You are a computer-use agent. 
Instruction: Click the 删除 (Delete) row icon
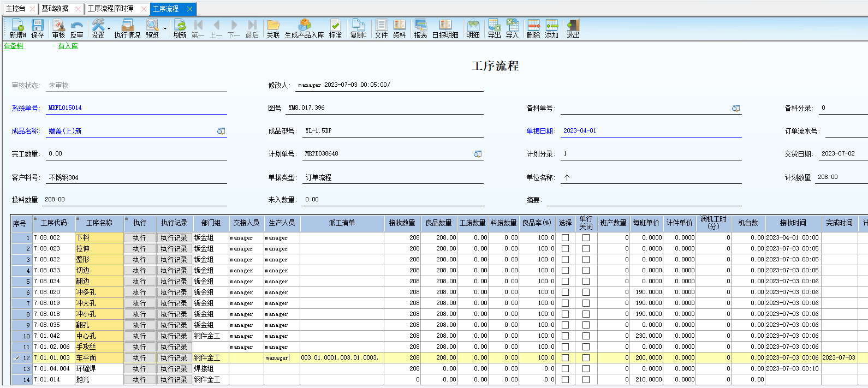[x=533, y=28]
